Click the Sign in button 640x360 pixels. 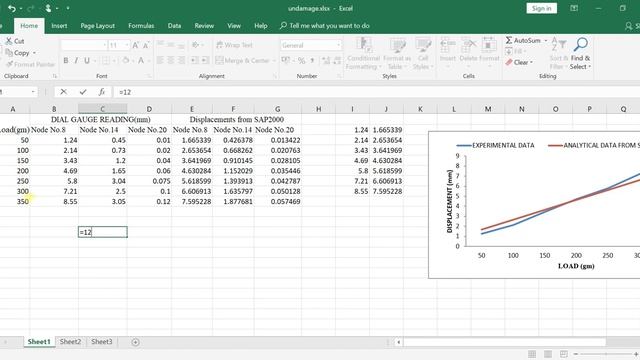tap(542, 8)
